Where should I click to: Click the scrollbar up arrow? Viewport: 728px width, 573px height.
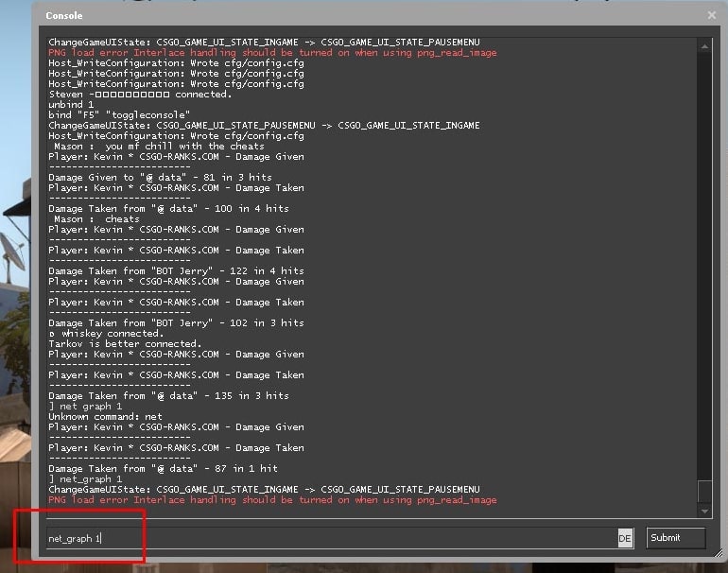click(704, 44)
